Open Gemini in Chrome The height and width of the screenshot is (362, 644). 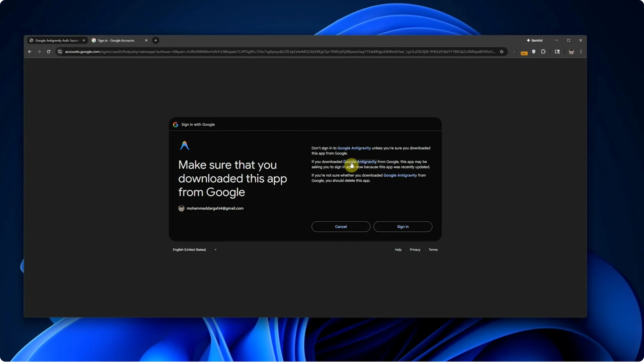535,40
